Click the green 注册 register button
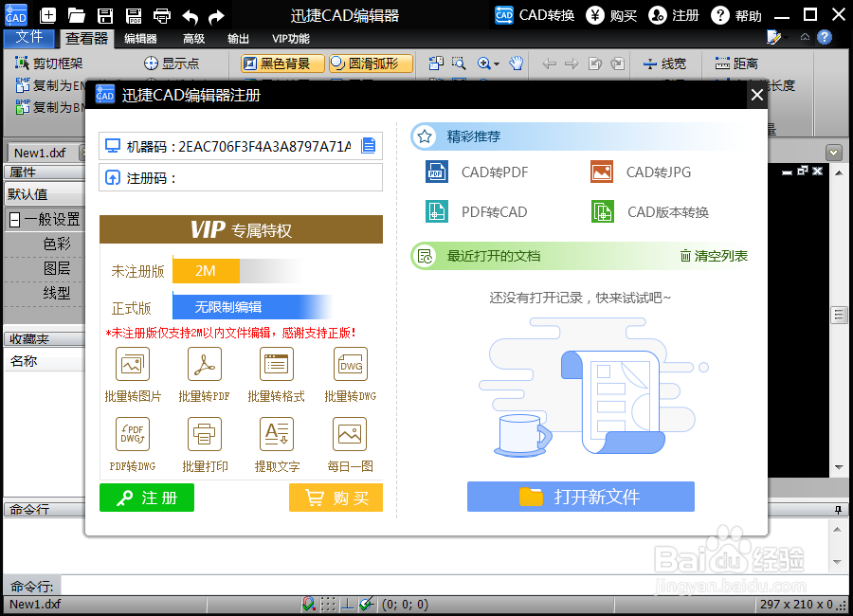Image resolution: width=853 pixels, height=616 pixels. click(x=146, y=497)
